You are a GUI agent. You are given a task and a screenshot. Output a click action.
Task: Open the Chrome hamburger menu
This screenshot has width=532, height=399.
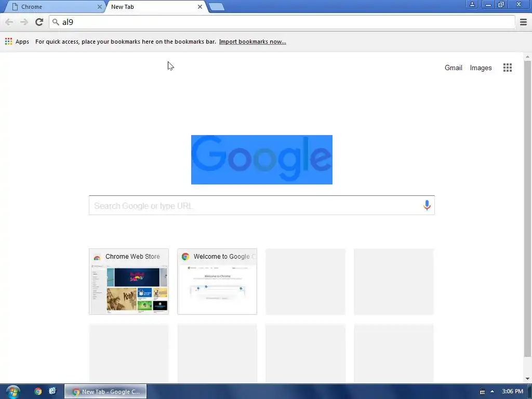tap(523, 22)
